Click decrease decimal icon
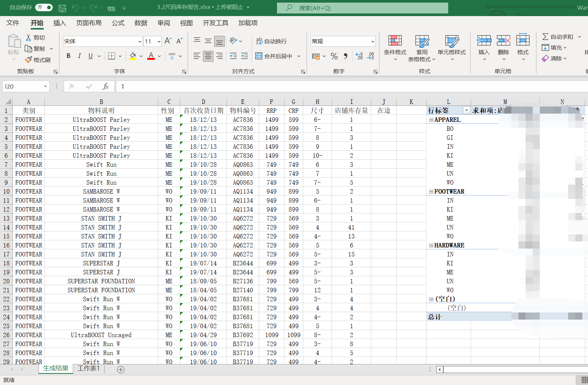 point(371,56)
